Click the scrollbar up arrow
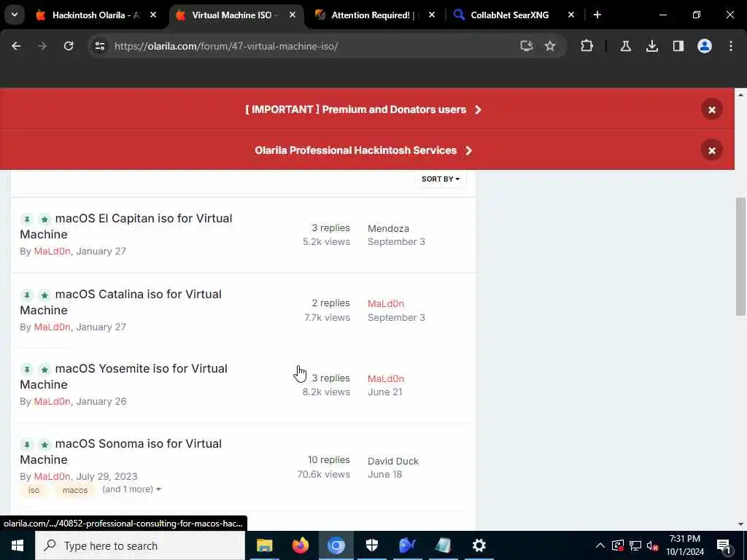This screenshot has height=560, width=747. pyautogui.click(x=740, y=95)
